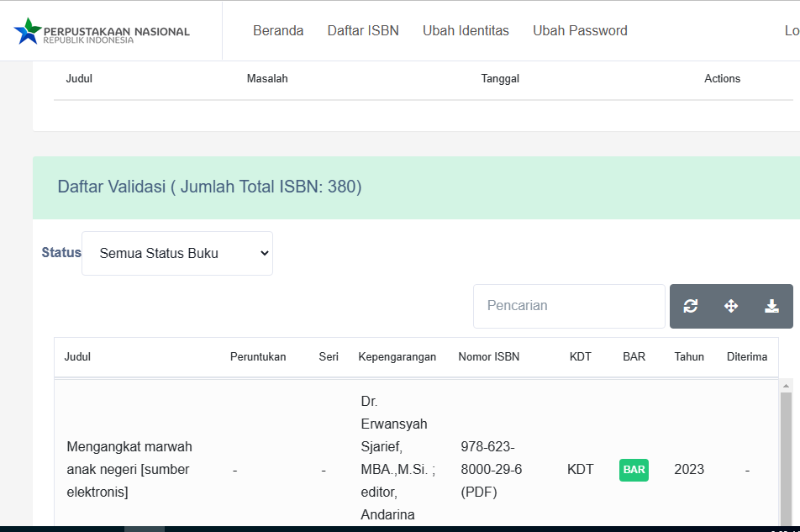Click author cell Dr. Erwansyah Sjarief
Viewport: 800px width, 532px height.
point(398,457)
